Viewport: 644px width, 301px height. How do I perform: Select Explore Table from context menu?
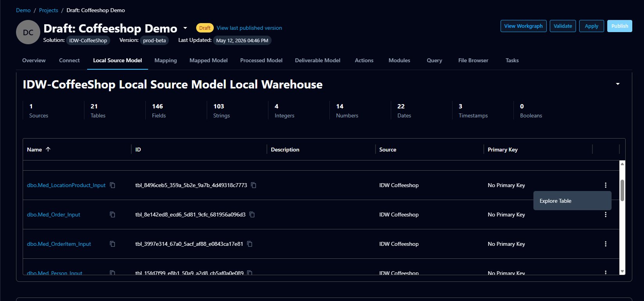tap(572, 201)
